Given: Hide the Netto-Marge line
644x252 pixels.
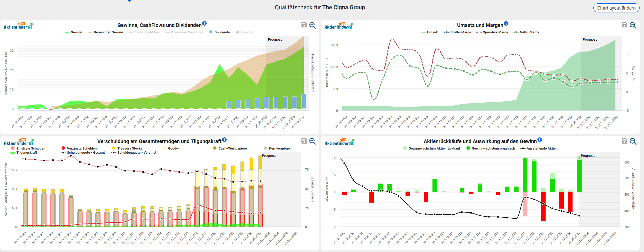Looking at the screenshot, I should [526, 32].
